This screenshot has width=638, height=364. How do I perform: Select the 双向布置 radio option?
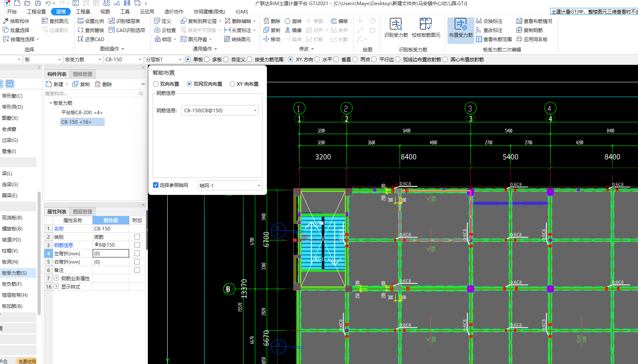coord(166,84)
